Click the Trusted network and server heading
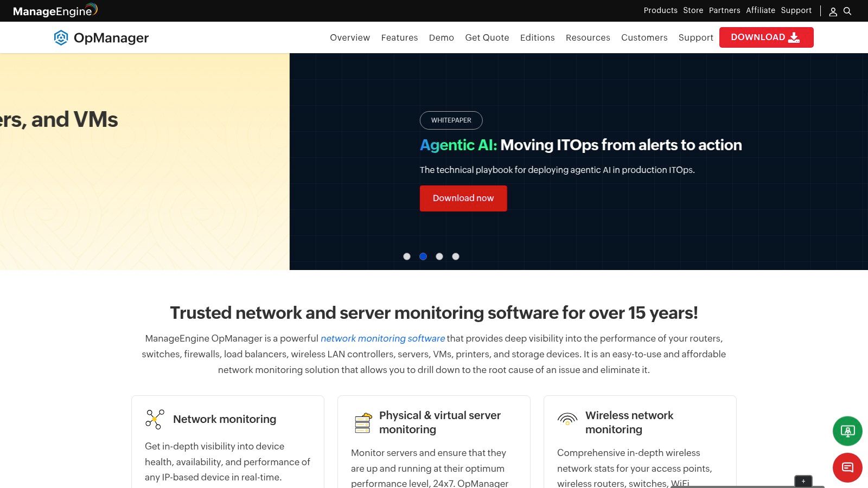 coord(434,313)
